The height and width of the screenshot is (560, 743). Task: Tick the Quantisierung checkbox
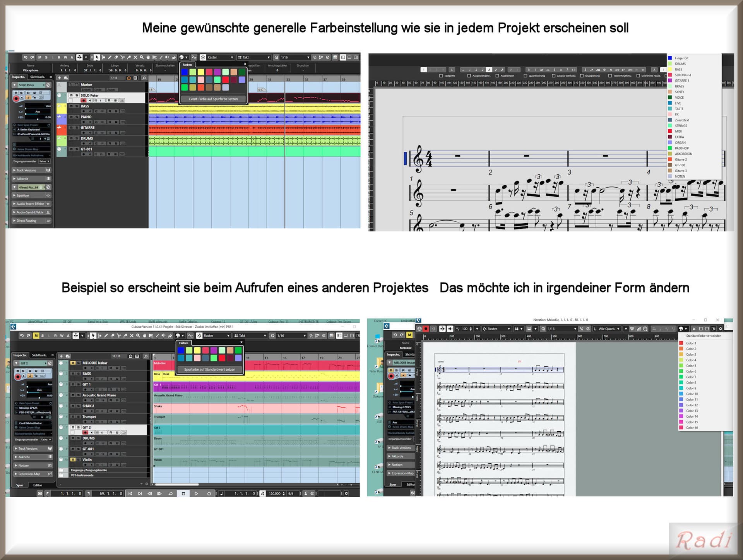coord(526,76)
